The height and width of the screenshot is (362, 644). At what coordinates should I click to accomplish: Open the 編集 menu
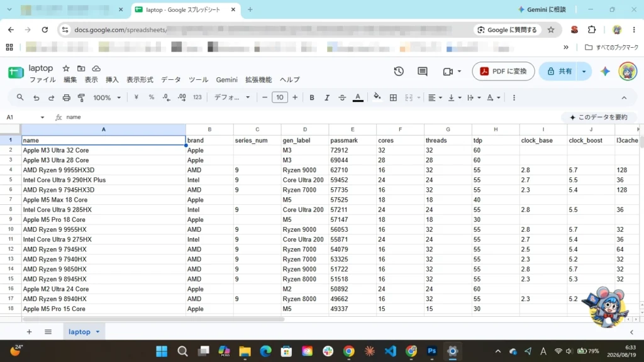[x=70, y=80]
